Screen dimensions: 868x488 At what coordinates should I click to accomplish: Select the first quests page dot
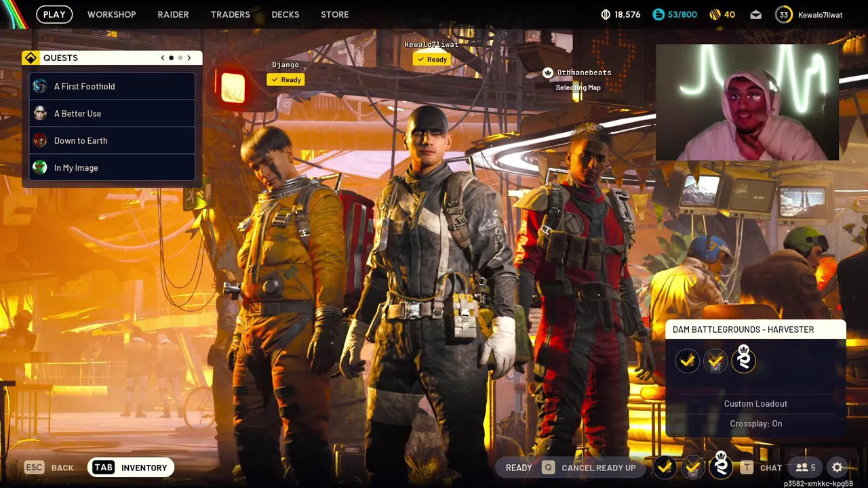[x=171, y=58]
